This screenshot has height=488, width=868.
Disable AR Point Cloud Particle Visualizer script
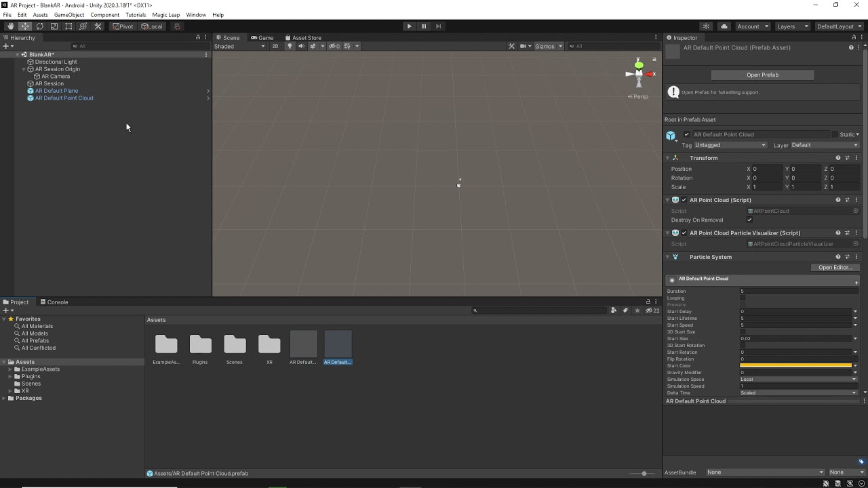point(684,233)
